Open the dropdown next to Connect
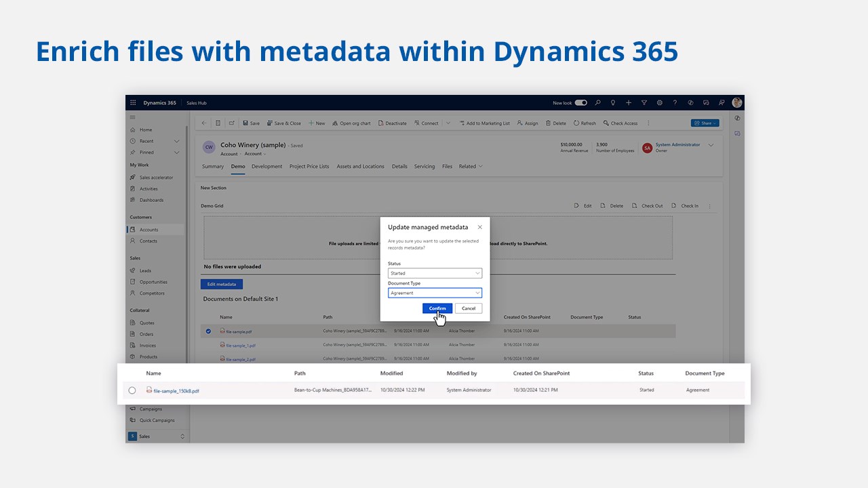 448,123
